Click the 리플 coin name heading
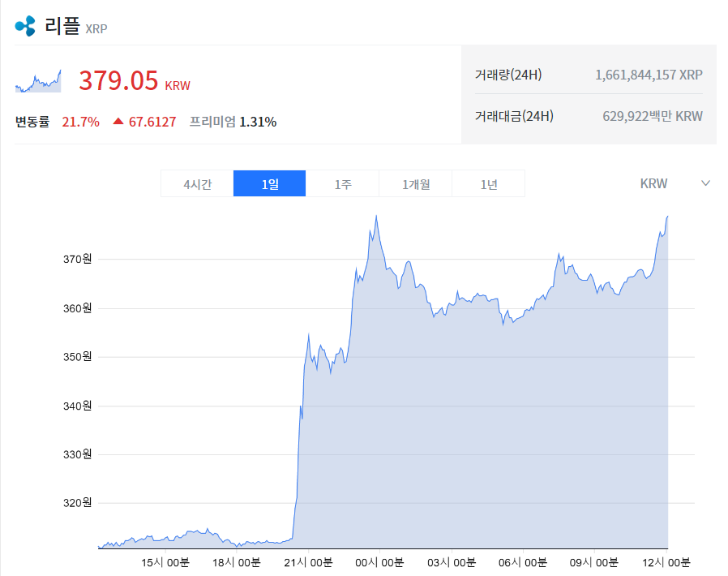Viewport: 728px width, 576px height. point(62,25)
